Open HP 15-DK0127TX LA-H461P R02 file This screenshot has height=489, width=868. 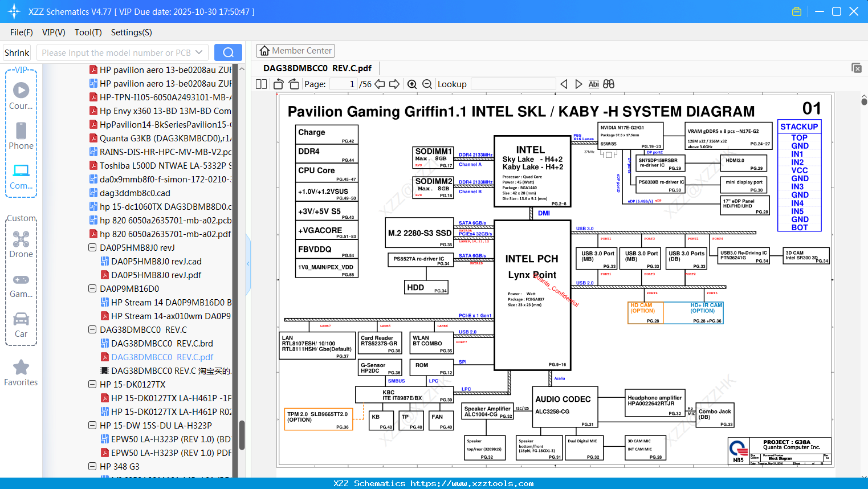(166, 412)
